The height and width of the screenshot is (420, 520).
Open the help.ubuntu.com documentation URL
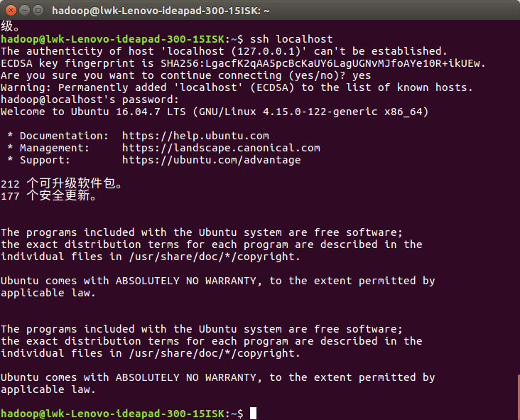point(195,136)
